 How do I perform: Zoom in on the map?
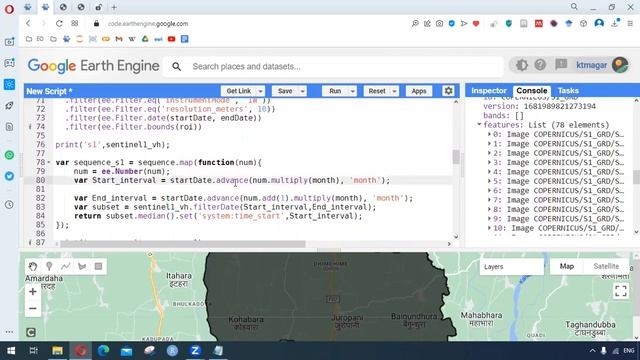(33, 291)
